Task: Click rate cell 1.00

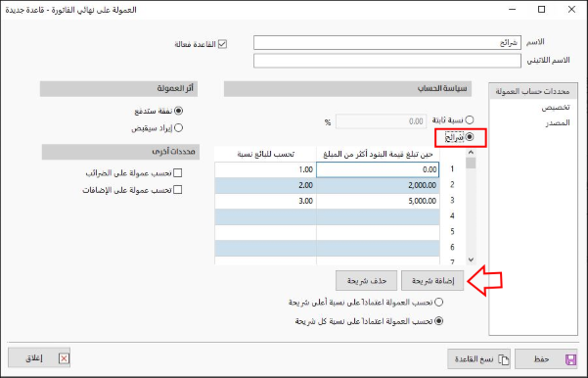Action: click(x=265, y=169)
